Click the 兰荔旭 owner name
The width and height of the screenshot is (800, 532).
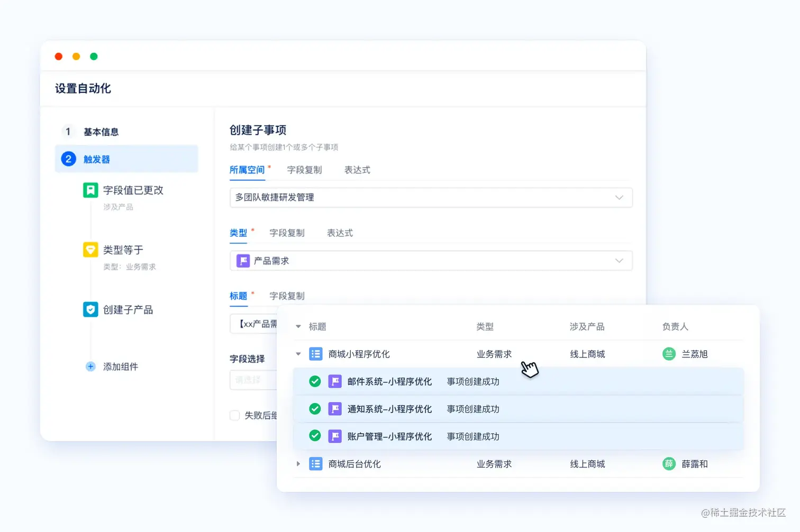point(695,354)
